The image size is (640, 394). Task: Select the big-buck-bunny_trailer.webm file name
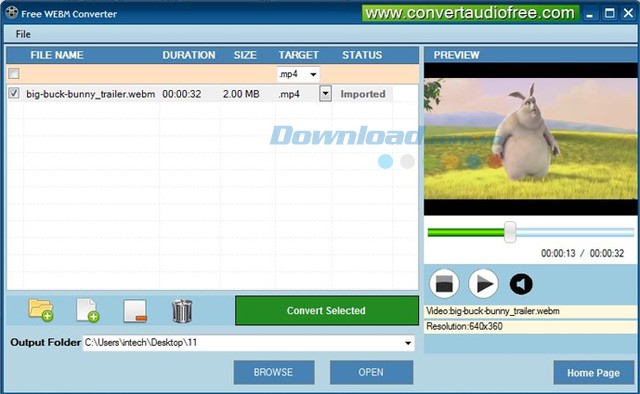coord(91,94)
